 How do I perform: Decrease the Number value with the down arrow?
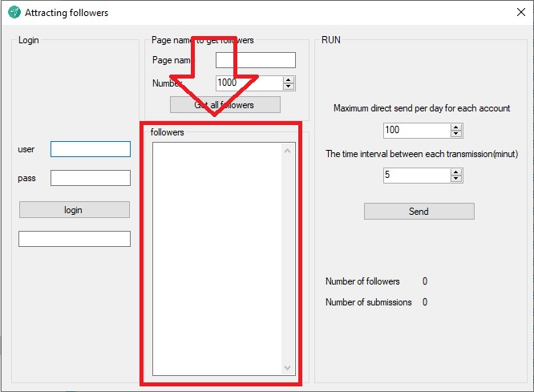click(x=289, y=87)
